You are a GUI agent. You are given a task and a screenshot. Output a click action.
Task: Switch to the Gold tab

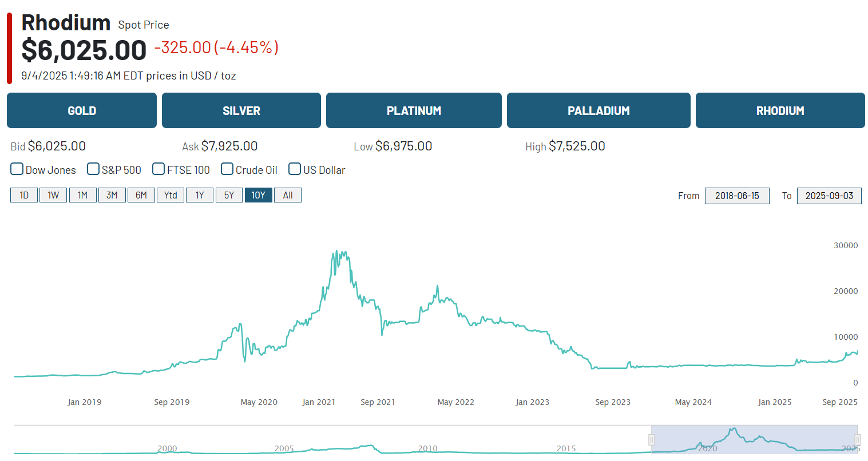82,110
